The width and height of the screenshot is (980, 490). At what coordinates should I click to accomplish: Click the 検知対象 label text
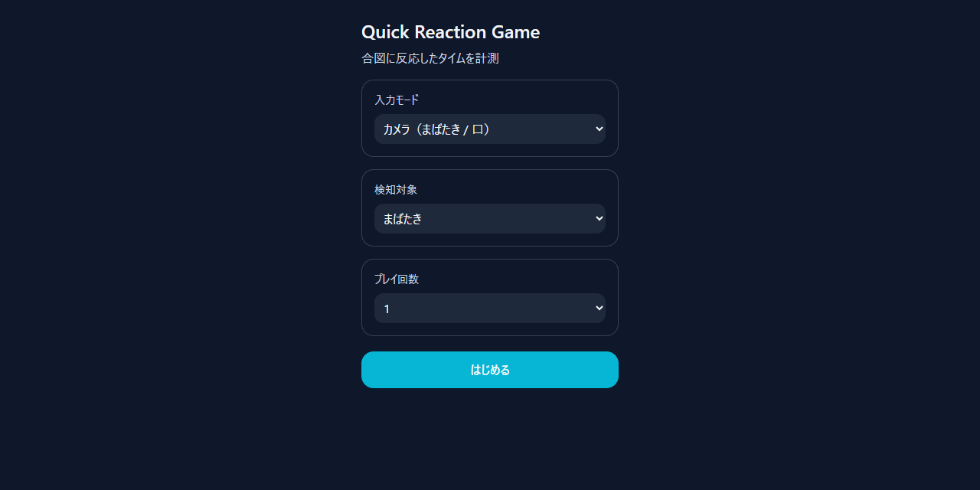point(396,190)
